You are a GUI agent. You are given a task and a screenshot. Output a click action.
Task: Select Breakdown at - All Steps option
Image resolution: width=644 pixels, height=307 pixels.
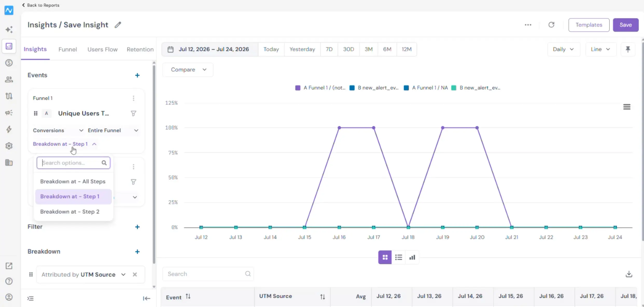(73, 182)
